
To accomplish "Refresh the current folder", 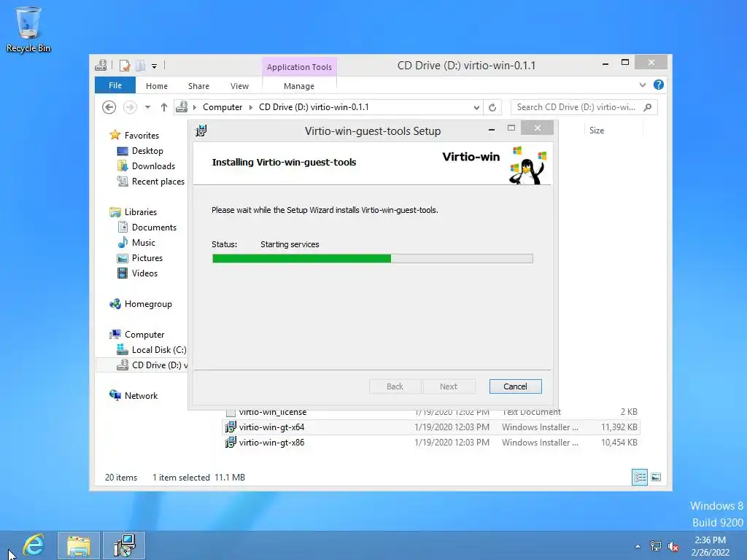I will tap(492, 108).
